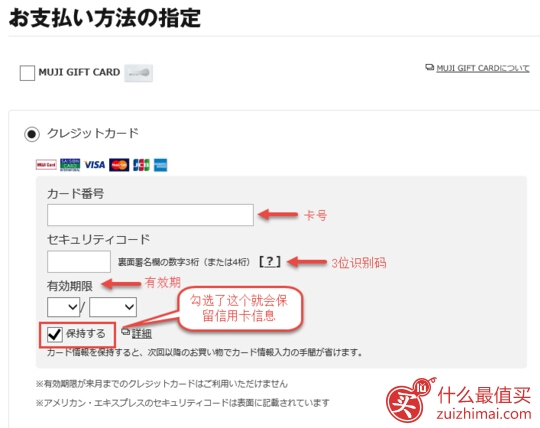Click the MasterCard logo icon
The height and width of the screenshot is (428, 540).
pyautogui.click(x=119, y=165)
